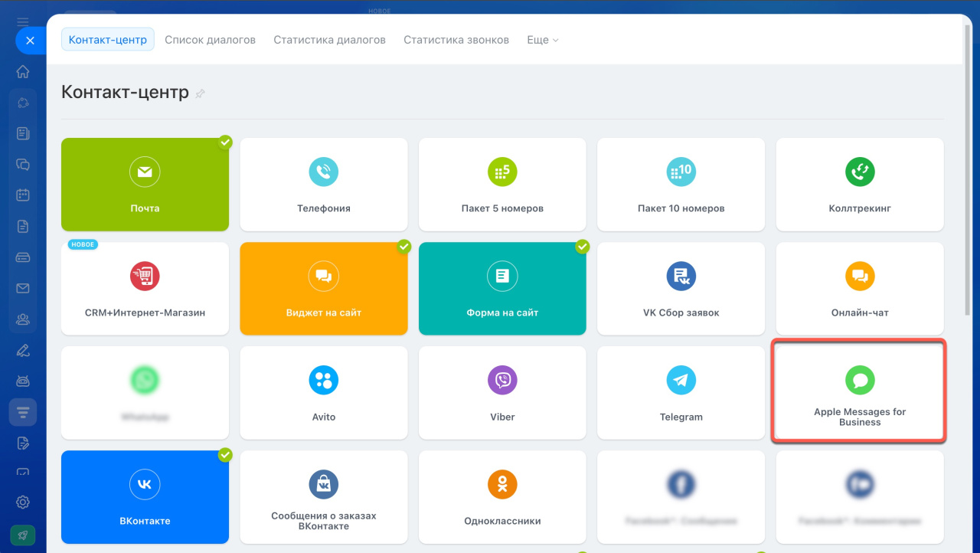Open the Онлайн-чат card
Screen dimensions: 980x553
pos(860,289)
